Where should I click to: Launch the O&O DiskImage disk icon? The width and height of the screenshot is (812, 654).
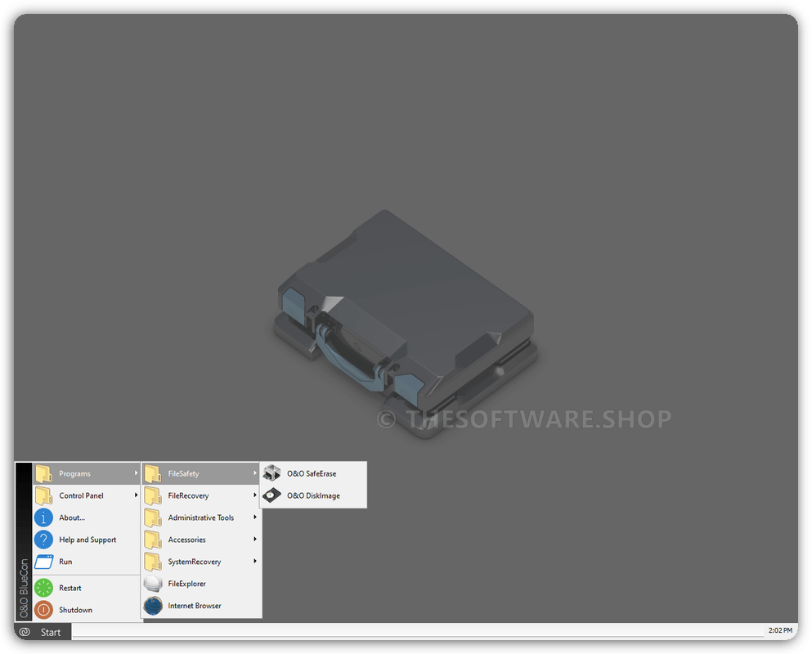click(x=271, y=495)
